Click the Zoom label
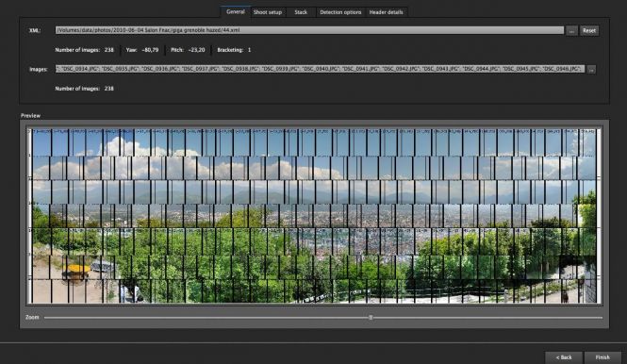 pyautogui.click(x=32, y=317)
